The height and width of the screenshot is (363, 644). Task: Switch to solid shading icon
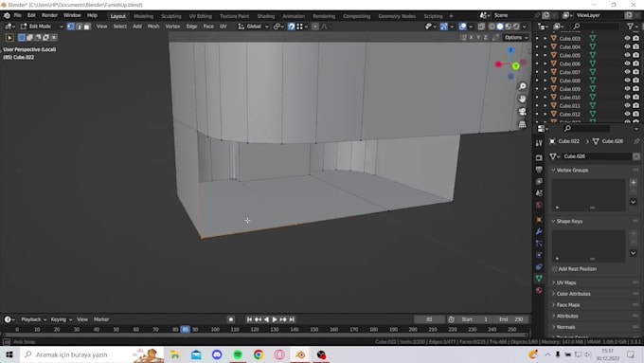500,27
